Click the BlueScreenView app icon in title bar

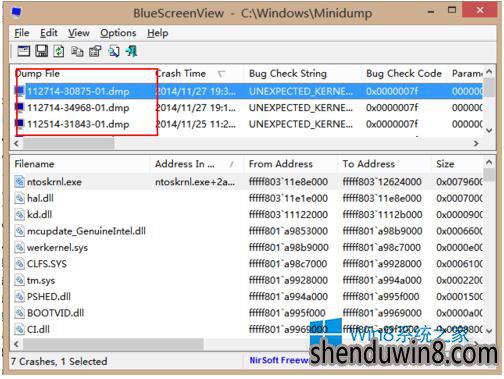17,12
